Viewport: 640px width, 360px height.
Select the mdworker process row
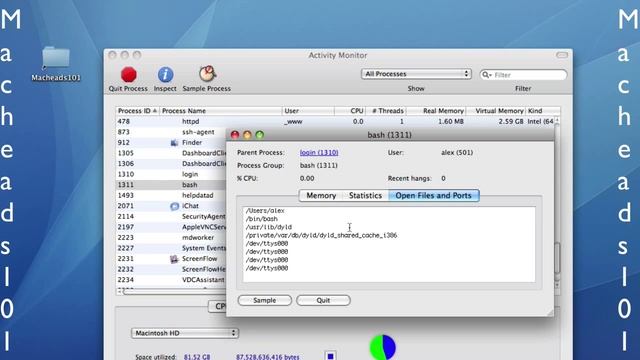(x=171, y=238)
